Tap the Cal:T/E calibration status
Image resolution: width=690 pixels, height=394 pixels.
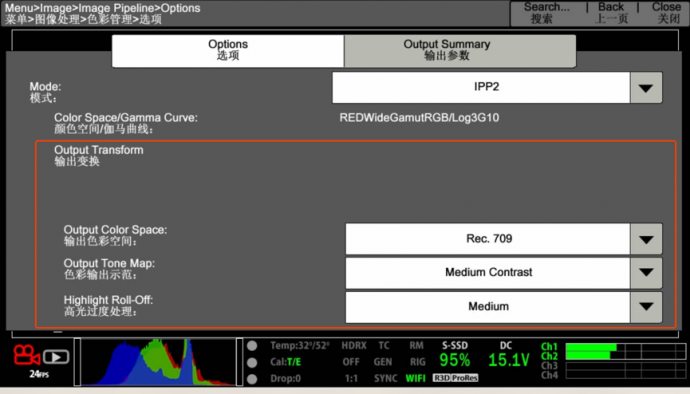(x=286, y=362)
